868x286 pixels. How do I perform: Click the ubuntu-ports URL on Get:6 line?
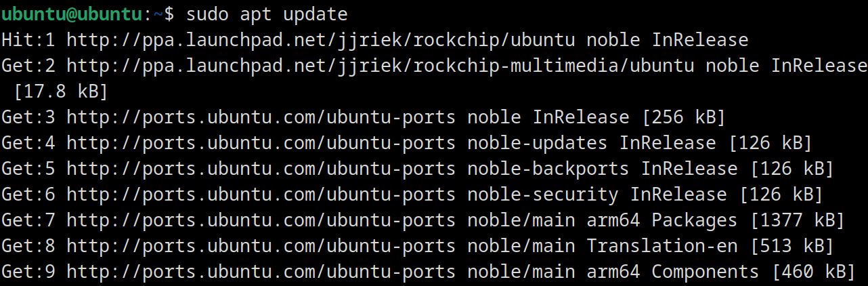click(261, 195)
